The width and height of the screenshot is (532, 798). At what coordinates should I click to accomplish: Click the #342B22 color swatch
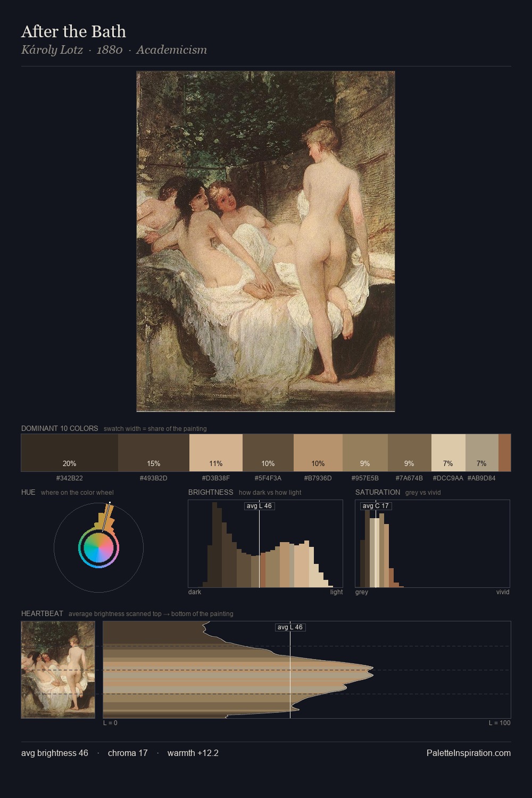point(70,453)
